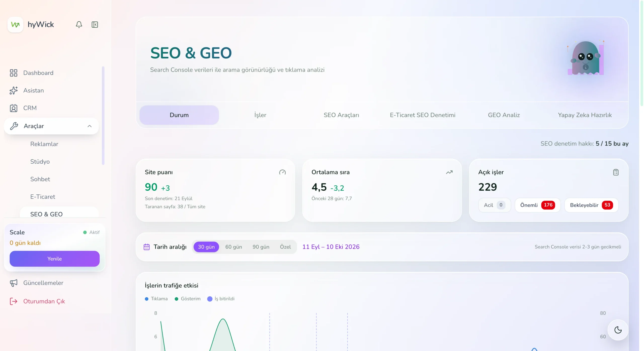Click the CRM contact icon
644x351 pixels.
[14, 108]
